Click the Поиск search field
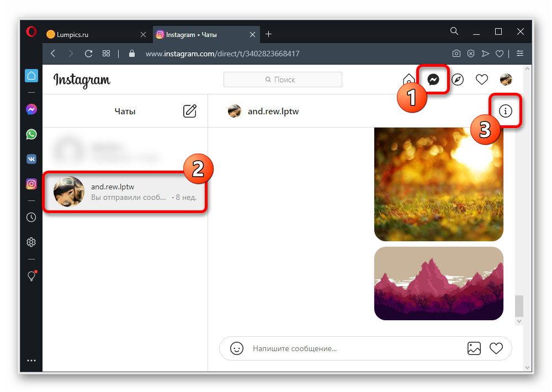The width and height of the screenshot is (552, 392). [283, 80]
